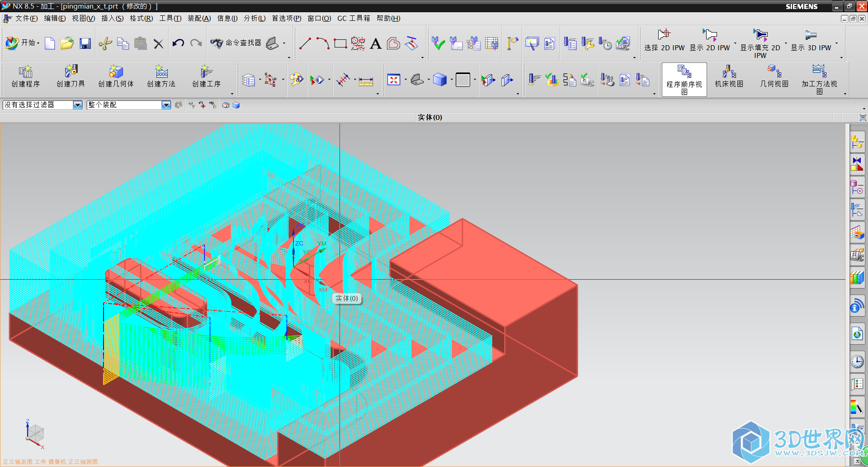Image resolution: width=868 pixels, height=467 pixels.
Task: Open the 分析(L) menu
Action: [255, 18]
